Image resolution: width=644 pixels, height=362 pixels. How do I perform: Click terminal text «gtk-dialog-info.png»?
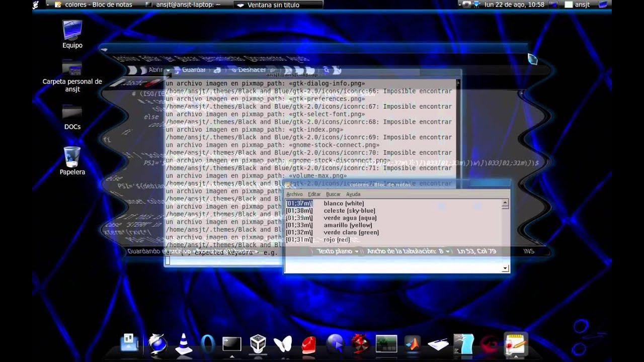[x=327, y=83]
